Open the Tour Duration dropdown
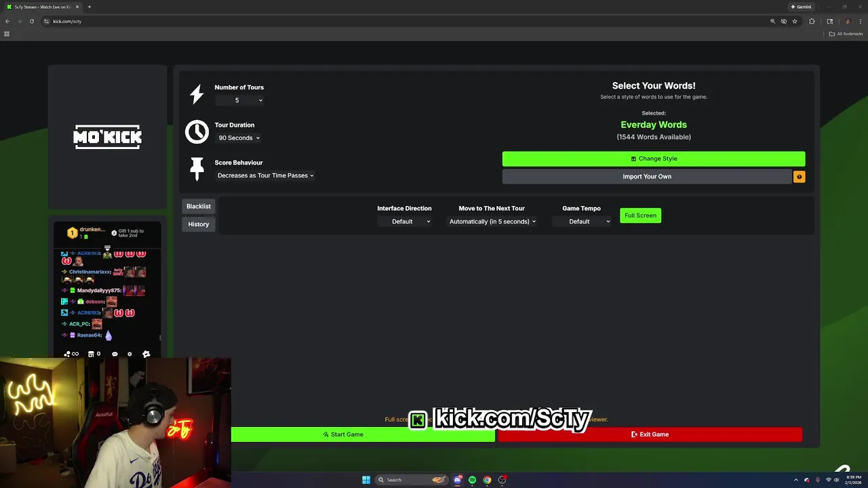 click(x=239, y=138)
